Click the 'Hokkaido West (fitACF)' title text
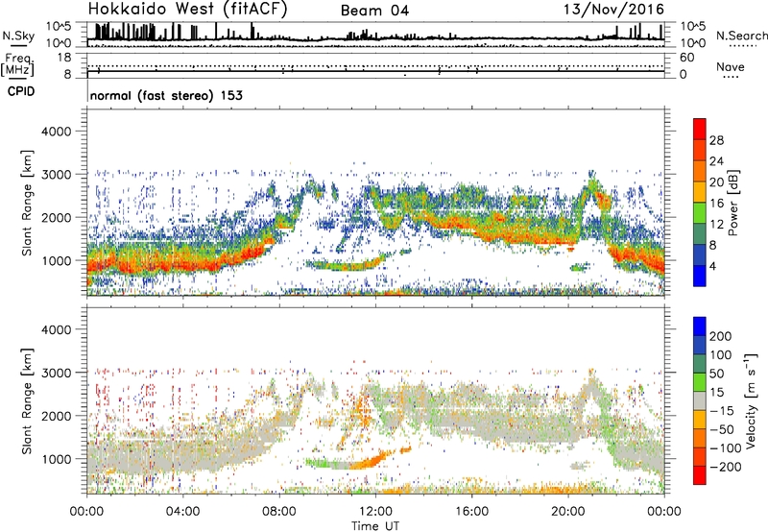The width and height of the screenshot is (768, 532). (188, 9)
